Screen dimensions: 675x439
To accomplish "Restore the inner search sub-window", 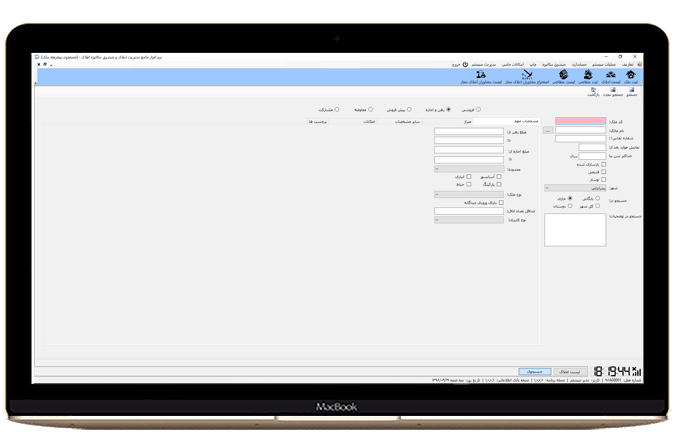I will point(45,65).
